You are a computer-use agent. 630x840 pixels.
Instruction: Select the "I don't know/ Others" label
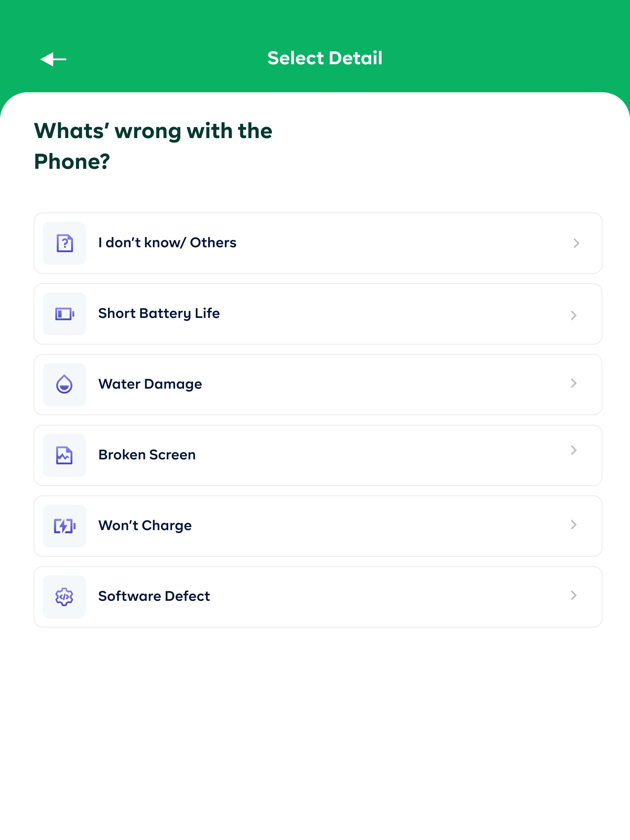167,243
